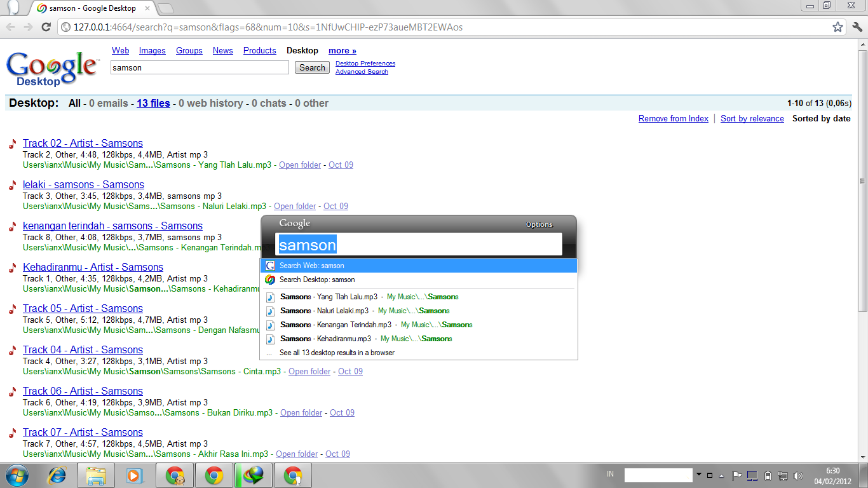Click the music note icon beside Kehadiranmu - Artist
The image size is (868, 488).
coord(12,268)
